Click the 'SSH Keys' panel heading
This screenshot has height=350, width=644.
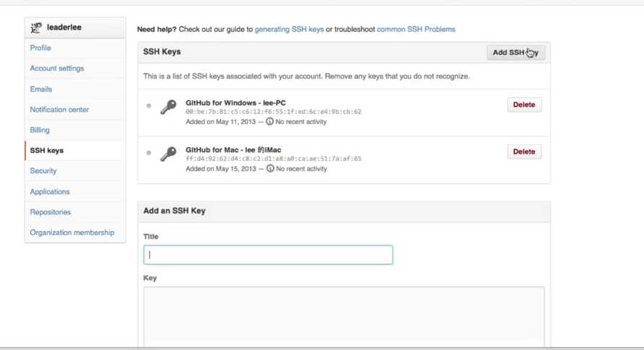pos(162,52)
